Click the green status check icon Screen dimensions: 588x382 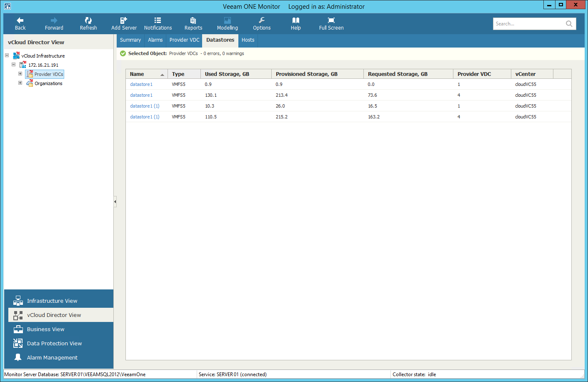(x=123, y=53)
